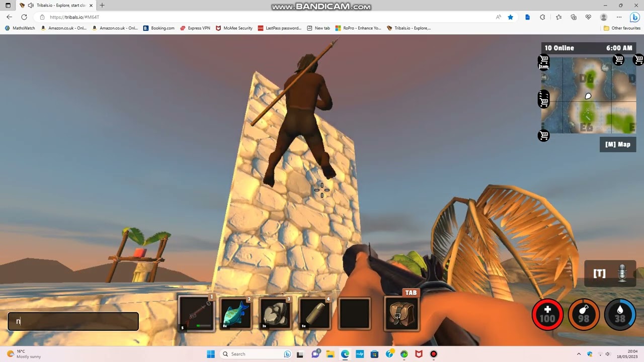Open File Explorer from taskbar
This screenshot has width=644, height=362.
coord(330,354)
